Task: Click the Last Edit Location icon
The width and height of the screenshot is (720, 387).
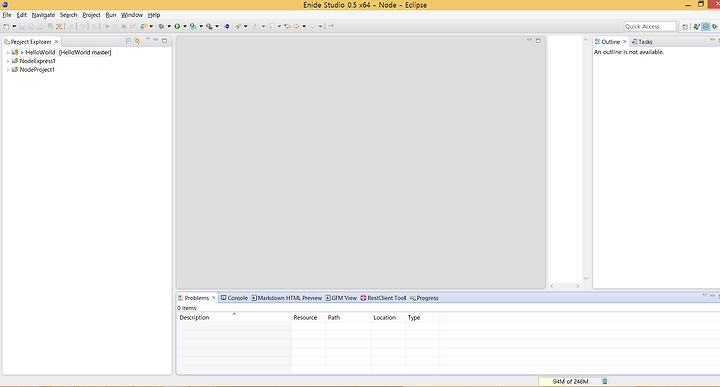Action: [x=287, y=26]
